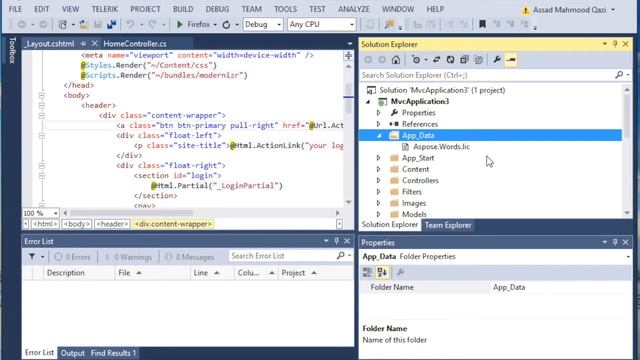This screenshot has width=640, height=360.
Task: Open the TELERIK menu
Action: pos(104,9)
